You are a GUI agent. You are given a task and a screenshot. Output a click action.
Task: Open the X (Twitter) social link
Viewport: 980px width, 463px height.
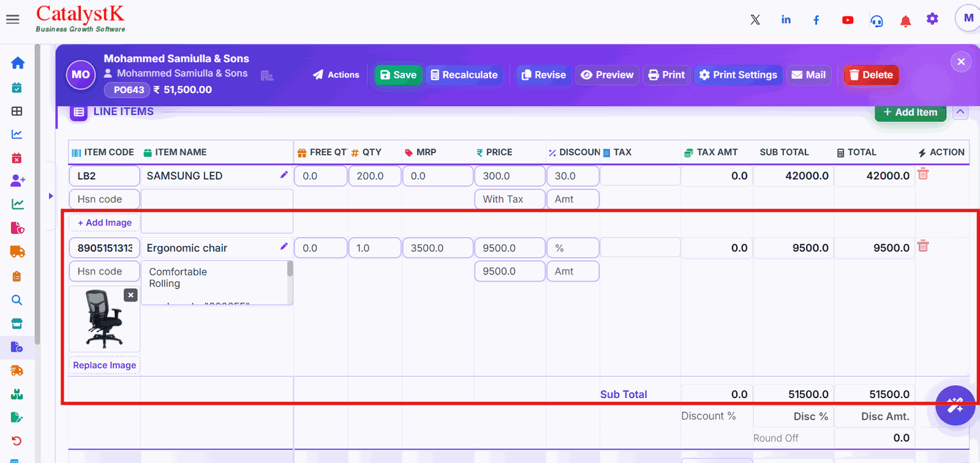(755, 20)
